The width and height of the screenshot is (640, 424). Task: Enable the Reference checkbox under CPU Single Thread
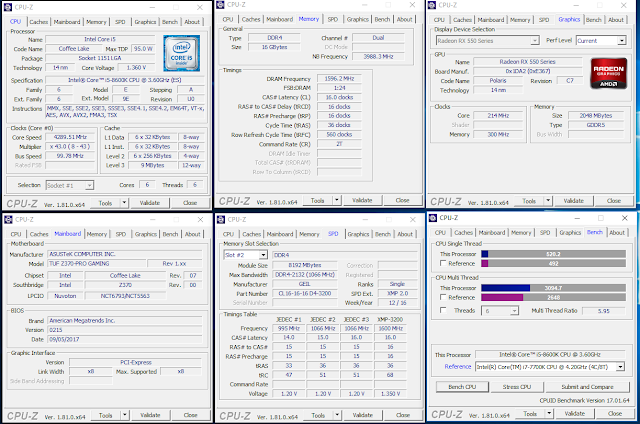pyautogui.click(x=443, y=263)
